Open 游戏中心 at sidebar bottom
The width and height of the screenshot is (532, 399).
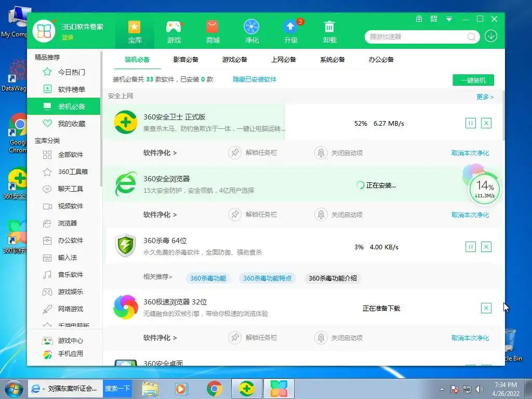[x=62, y=340]
